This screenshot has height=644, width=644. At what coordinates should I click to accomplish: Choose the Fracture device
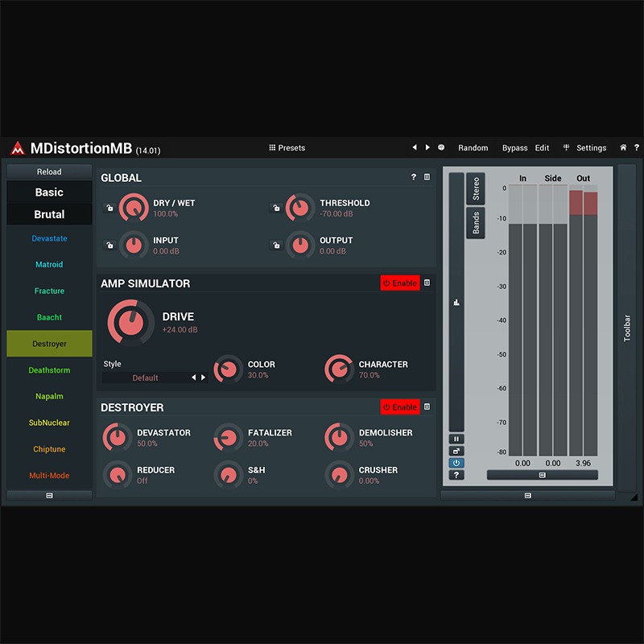(x=49, y=291)
